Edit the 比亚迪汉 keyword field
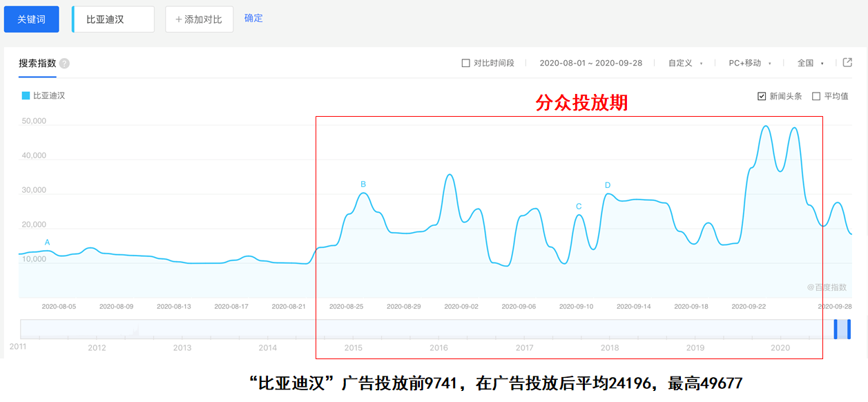Image resolution: width=868 pixels, height=402 pixels. coord(113,19)
